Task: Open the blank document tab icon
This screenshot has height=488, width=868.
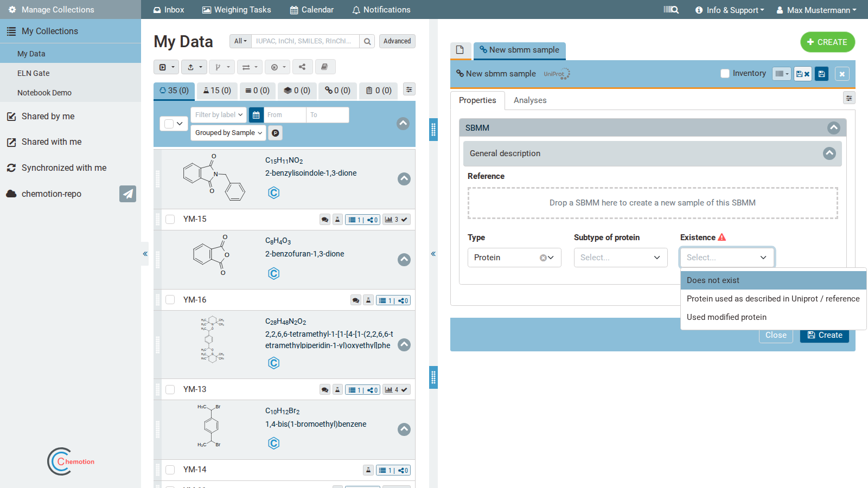Action: point(460,50)
